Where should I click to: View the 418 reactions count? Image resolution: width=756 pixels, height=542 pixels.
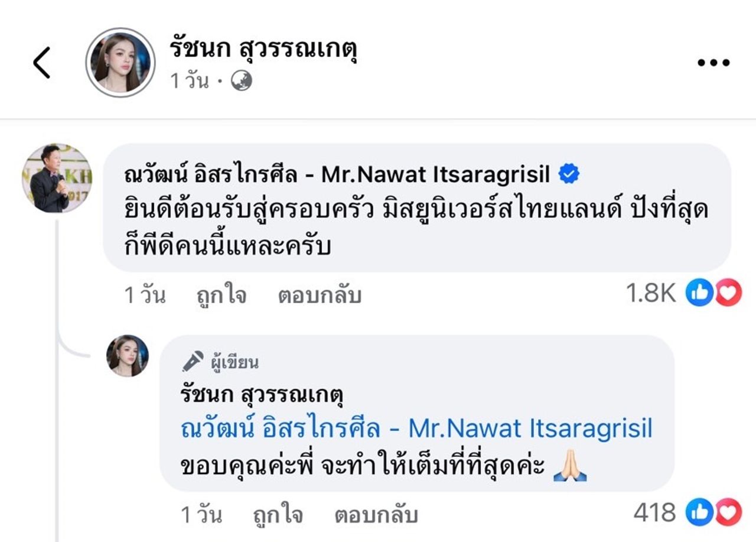click(x=654, y=513)
